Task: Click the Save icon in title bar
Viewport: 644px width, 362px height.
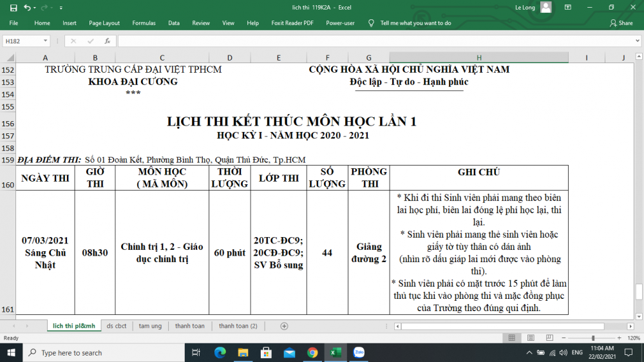Action: 14,8
